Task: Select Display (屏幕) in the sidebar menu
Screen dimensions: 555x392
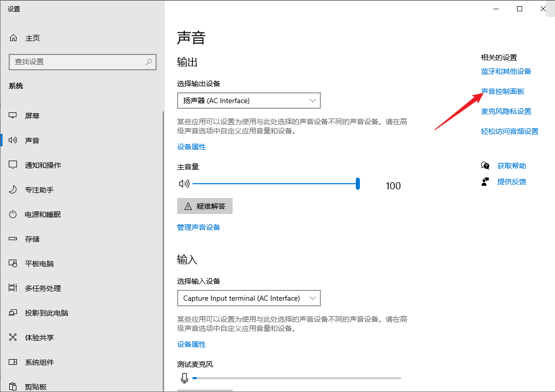Action: [x=32, y=116]
